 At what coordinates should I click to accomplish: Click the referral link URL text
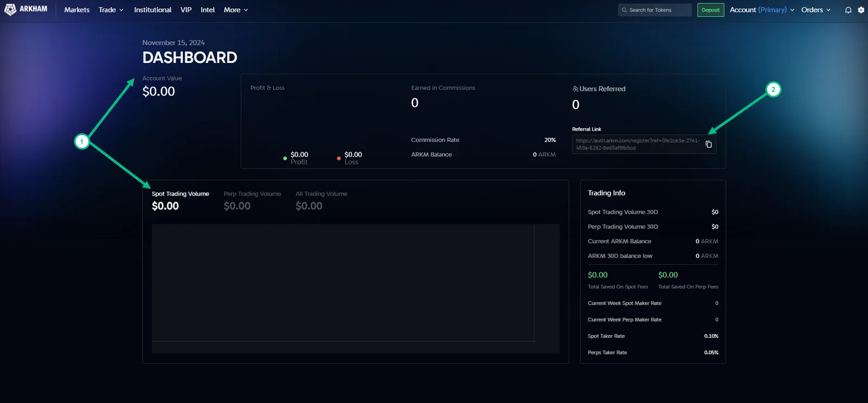(638, 144)
